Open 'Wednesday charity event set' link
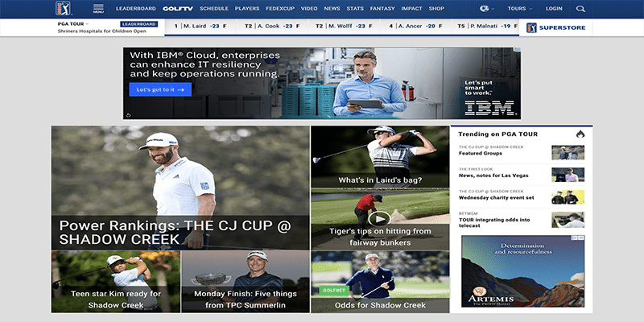 tap(497, 197)
